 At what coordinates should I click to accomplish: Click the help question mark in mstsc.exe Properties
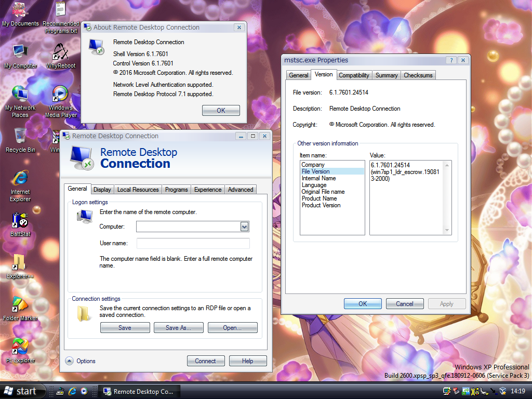click(x=451, y=60)
